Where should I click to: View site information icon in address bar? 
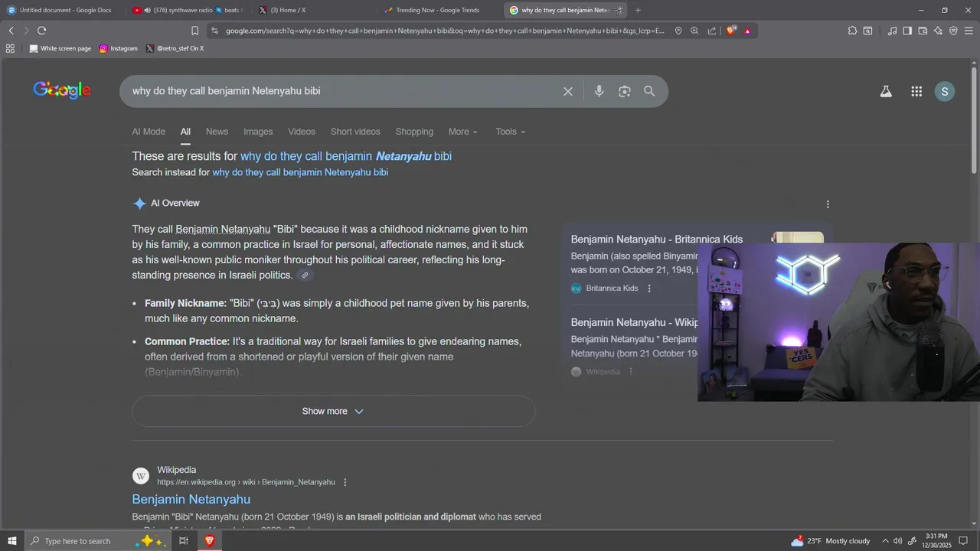pos(214,31)
